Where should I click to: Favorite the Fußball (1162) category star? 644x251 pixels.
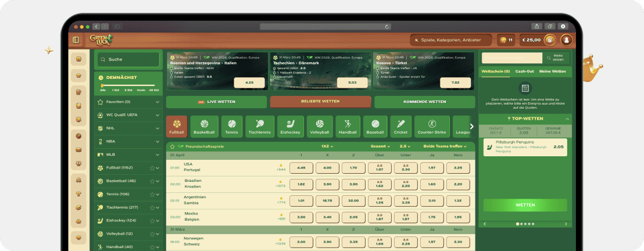click(x=152, y=168)
